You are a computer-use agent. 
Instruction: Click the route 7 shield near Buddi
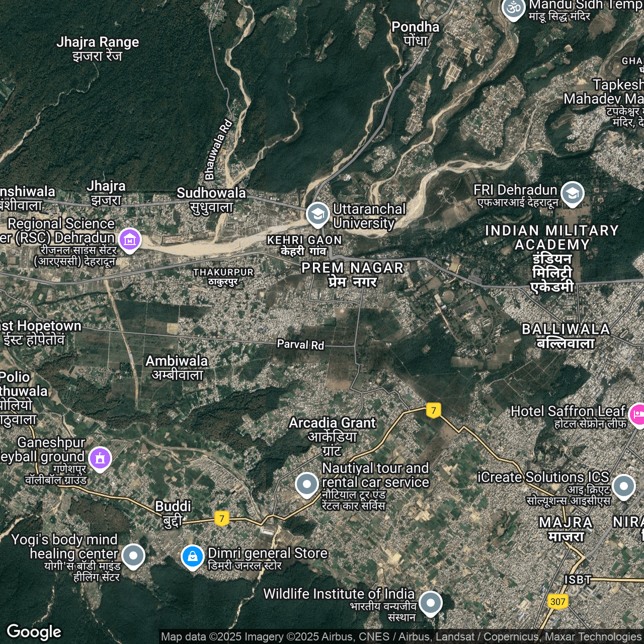tap(222, 519)
